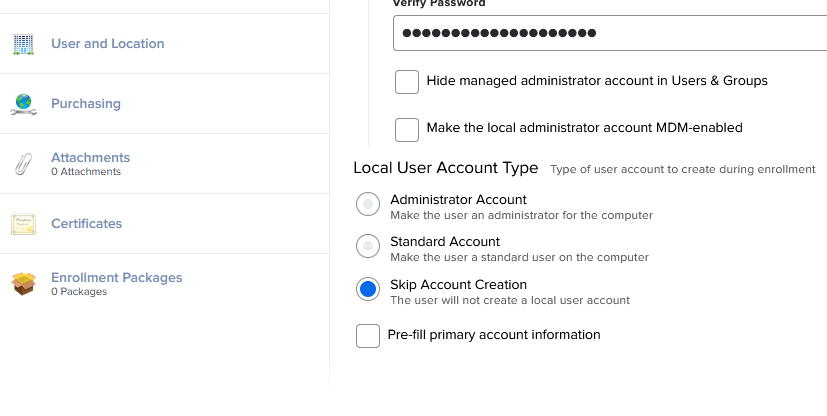Open the Attachments section

pyautogui.click(x=90, y=158)
